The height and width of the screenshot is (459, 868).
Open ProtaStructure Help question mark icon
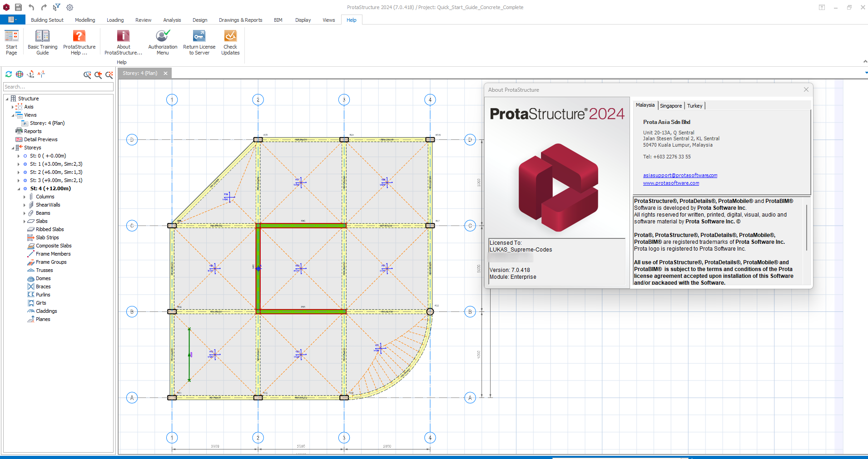[x=79, y=42]
